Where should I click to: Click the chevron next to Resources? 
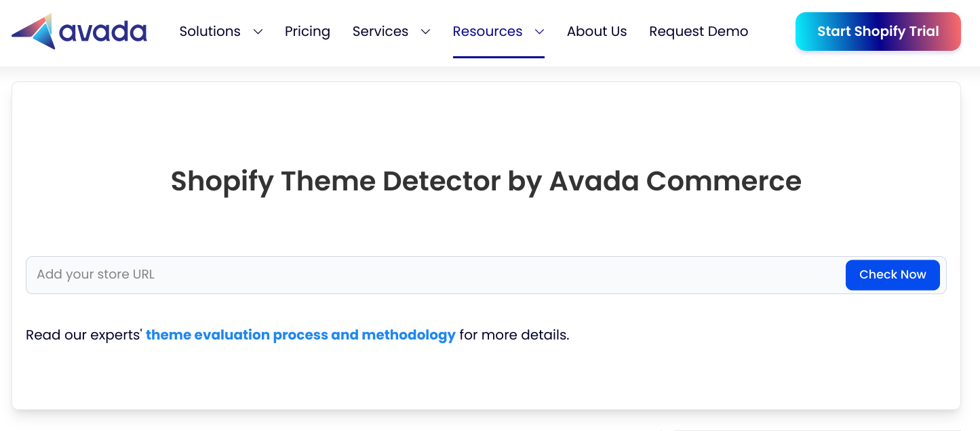coord(539,32)
